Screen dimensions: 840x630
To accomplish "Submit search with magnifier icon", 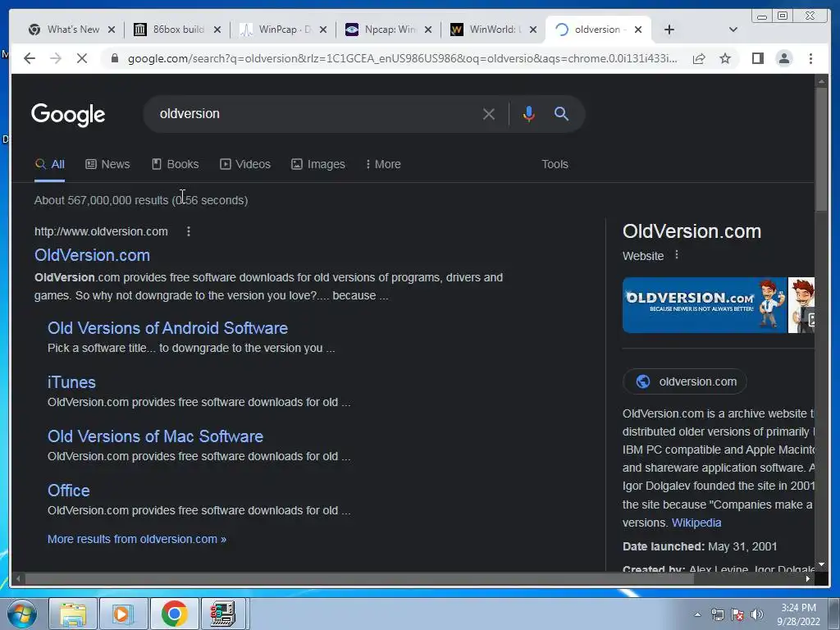I will point(561,113).
